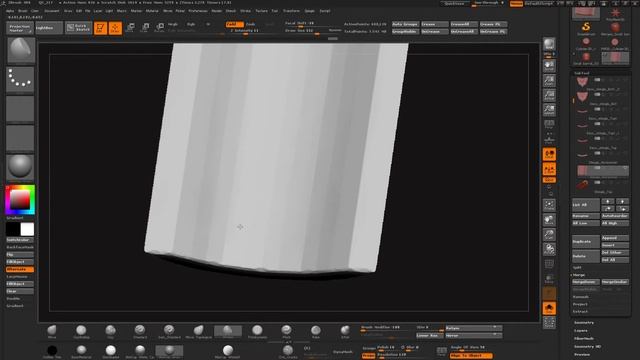Click Delete subtool button
This screenshot has height=360, width=640.
[585, 256]
